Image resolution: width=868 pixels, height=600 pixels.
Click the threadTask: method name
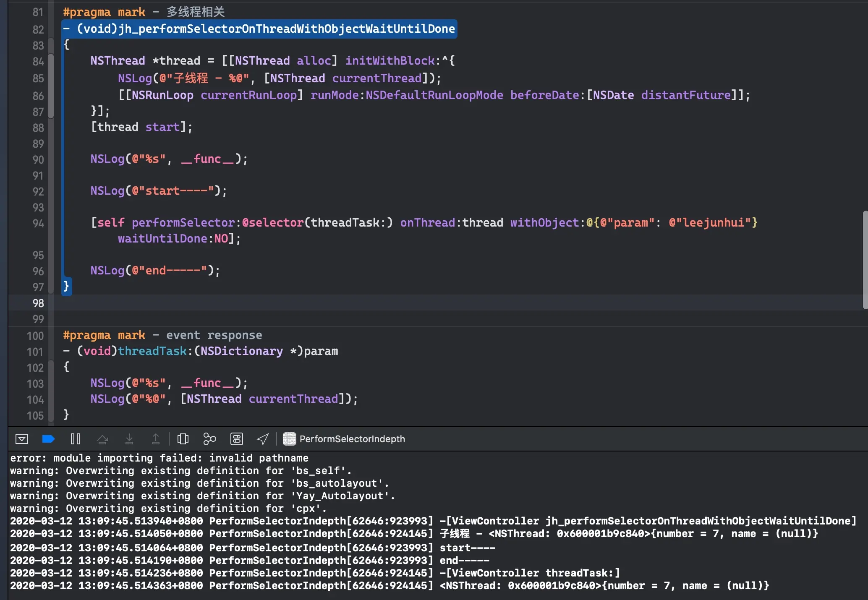point(152,351)
